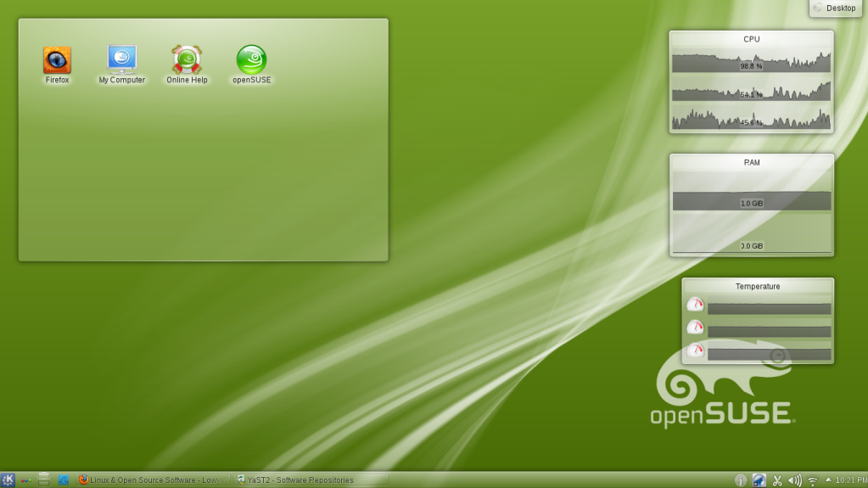The width and height of the screenshot is (868, 488).
Task: Open the volume speaker tray icon
Action: (794, 480)
